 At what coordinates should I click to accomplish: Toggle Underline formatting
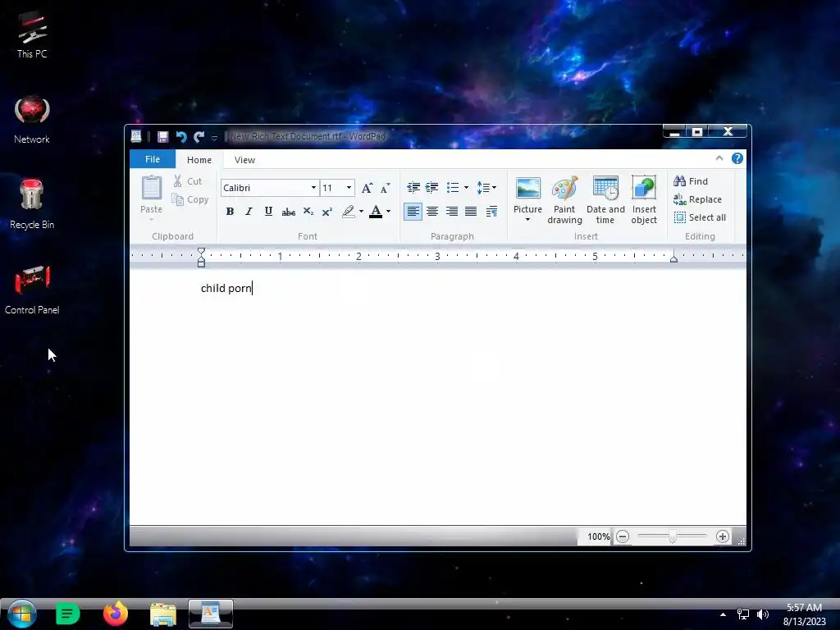click(x=268, y=212)
